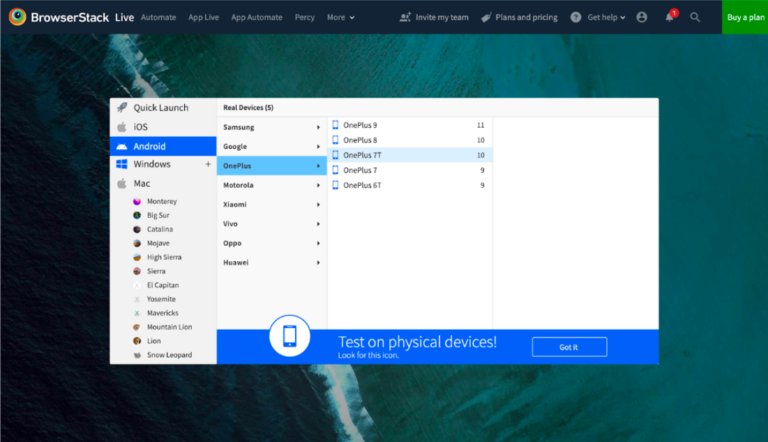Click the Invite my team people icon

(x=405, y=17)
